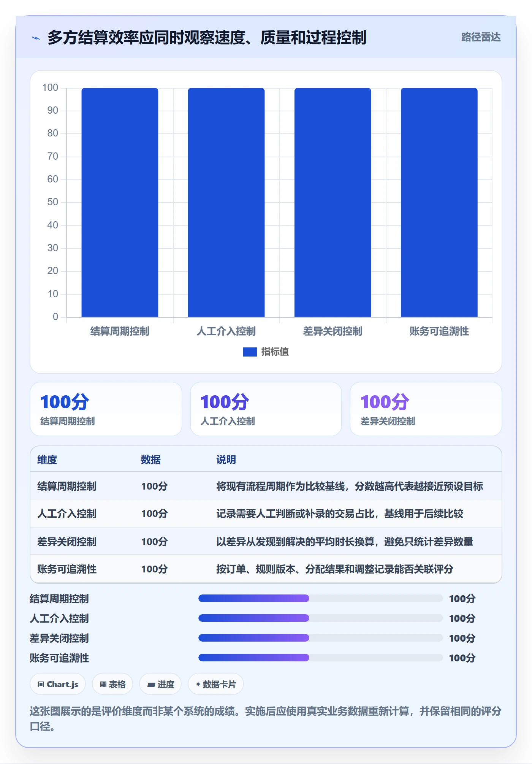Click the 账务可追溯性 x-axis label

439,331
